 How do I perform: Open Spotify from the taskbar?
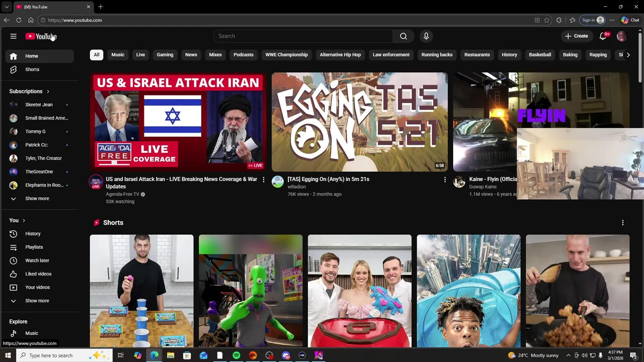[x=236, y=355]
